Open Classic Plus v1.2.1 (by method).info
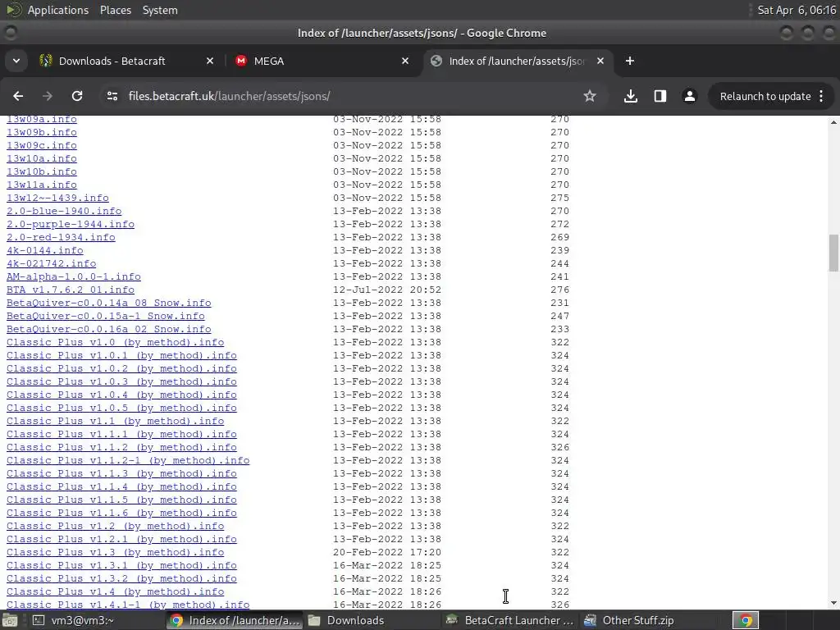840x630 pixels. pyautogui.click(x=121, y=539)
